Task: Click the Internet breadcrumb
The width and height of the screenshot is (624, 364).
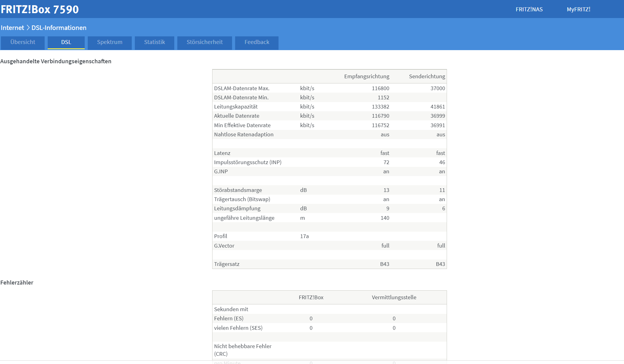Action: pyautogui.click(x=12, y=28)
